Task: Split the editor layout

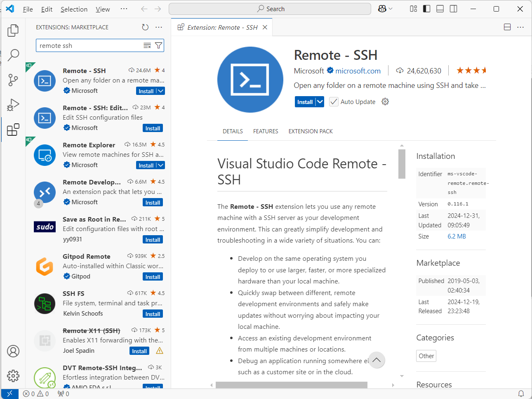Action: 507,27
